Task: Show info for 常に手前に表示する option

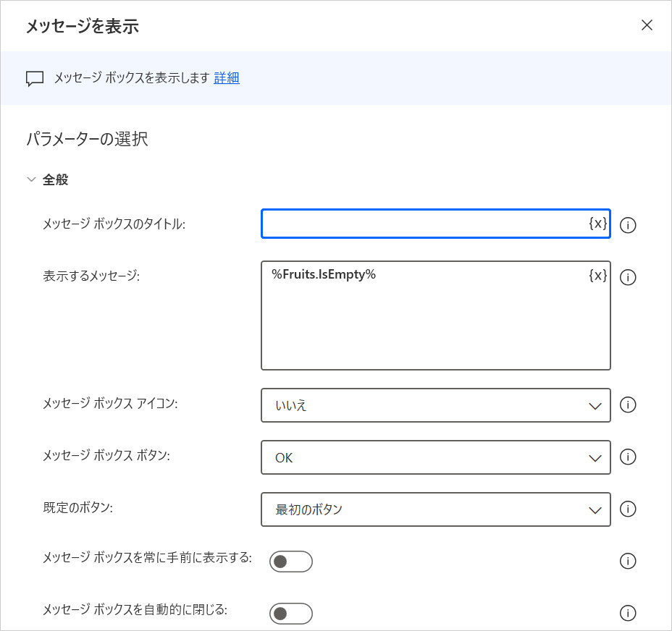Action: coord(629,562)
